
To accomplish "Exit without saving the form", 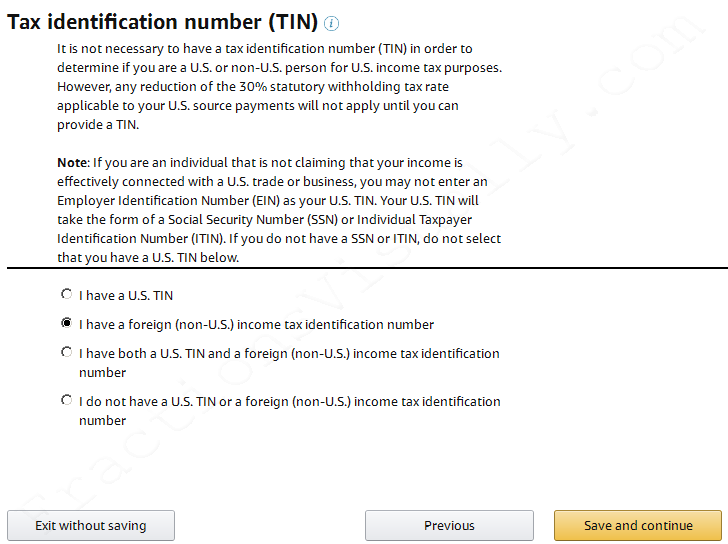I will point(91,525).
